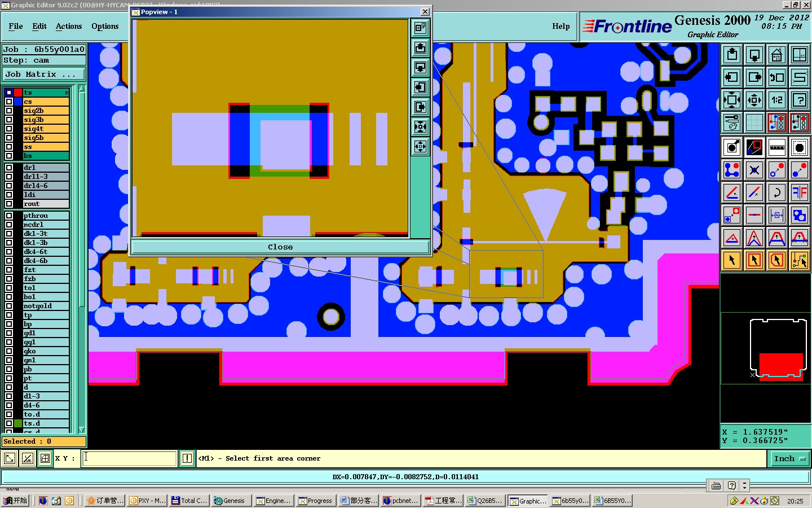The image size is (812, 508).
Task: Click Close button in Popview window
Action: [280, 247]
